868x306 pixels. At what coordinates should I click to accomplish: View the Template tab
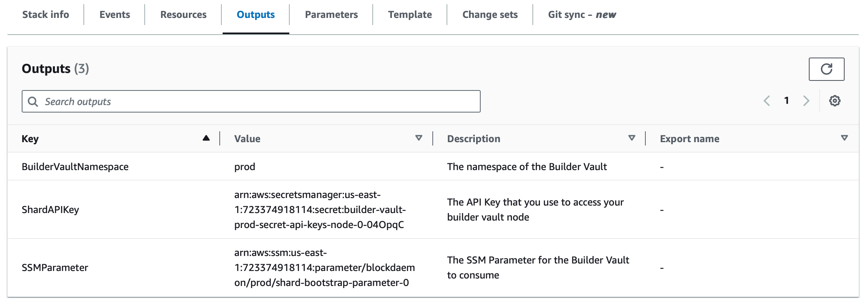[x=410, y=15]
